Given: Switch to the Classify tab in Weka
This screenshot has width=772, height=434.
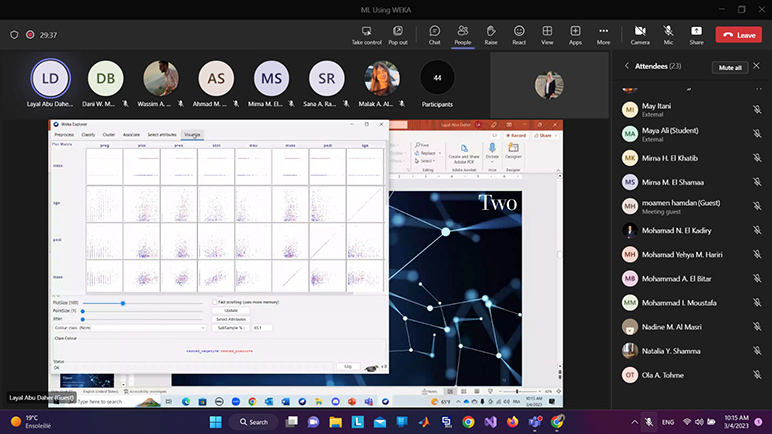Looking at the screenshot, I should (x=88, y=133).
